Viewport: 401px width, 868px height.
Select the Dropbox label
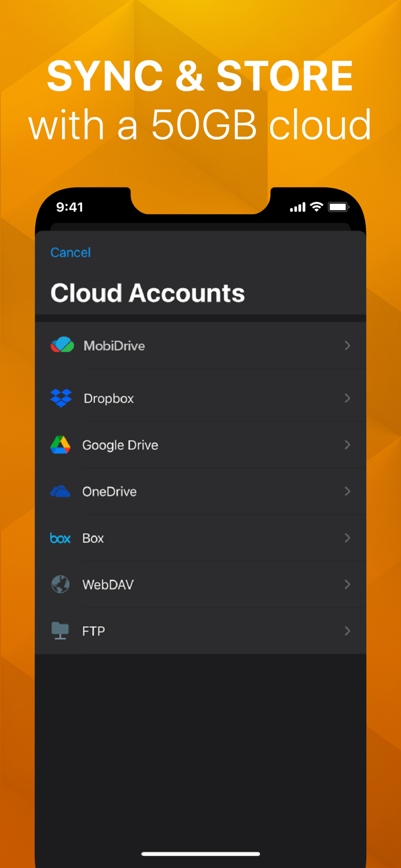click(x=109, y=399)
